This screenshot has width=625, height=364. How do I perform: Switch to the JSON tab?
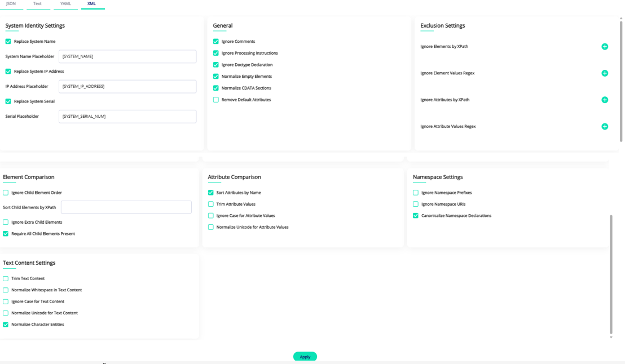[x=11, y=4]
